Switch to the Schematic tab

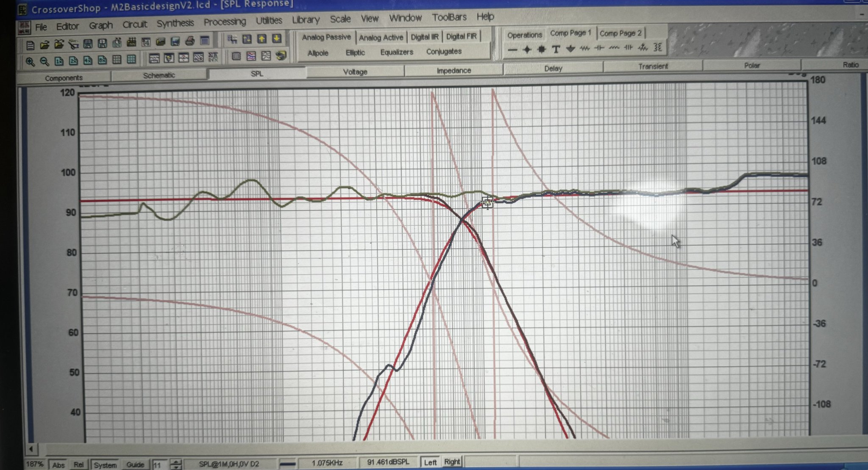[159, 75]
